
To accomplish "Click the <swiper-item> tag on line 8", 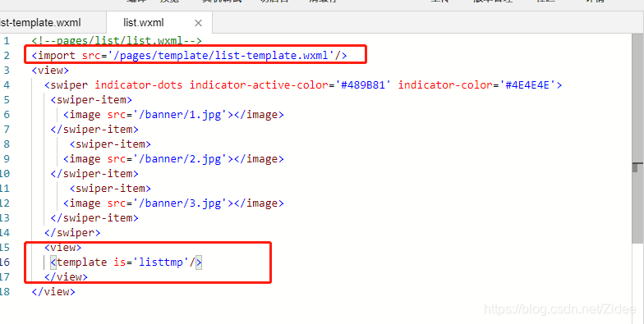I will (x=110, y=144).
